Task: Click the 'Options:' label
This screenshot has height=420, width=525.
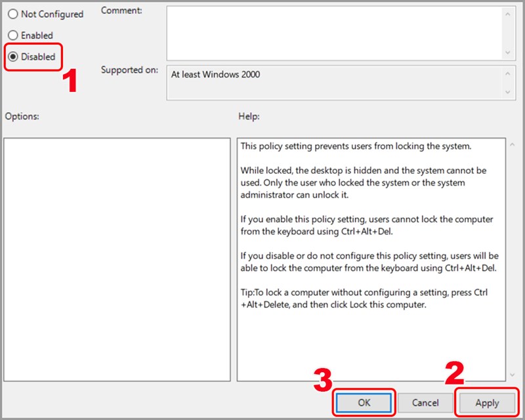Action: pyautogui.click(x=22, y=116)
